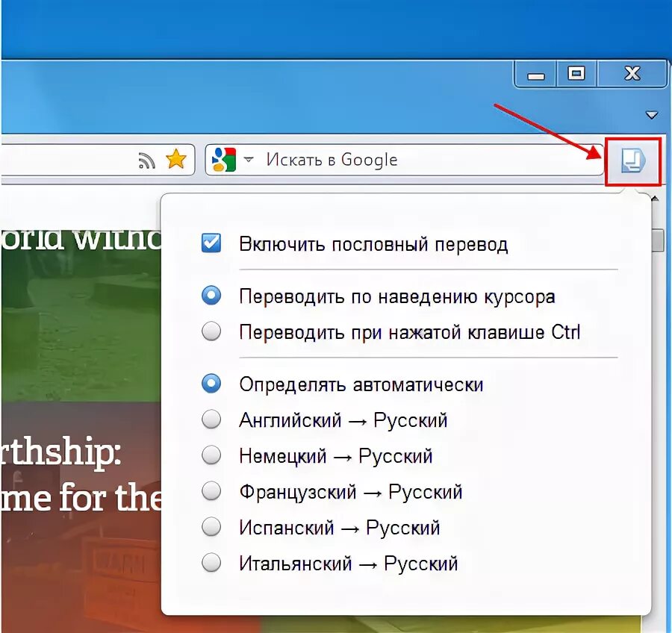Minimize the browser window
The image size is (672, 633).
(x=535, y=75)
